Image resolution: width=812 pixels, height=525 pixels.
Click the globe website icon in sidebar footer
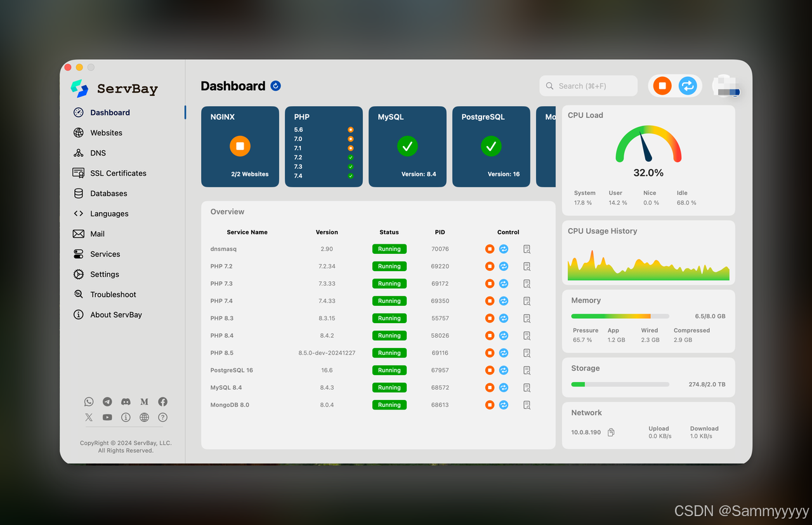144,417
